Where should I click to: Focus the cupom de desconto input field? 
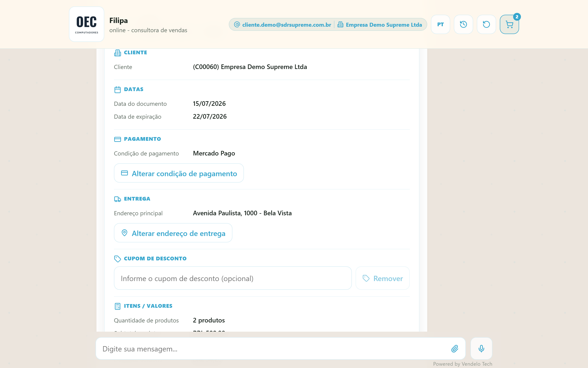[x=233, y=278]
